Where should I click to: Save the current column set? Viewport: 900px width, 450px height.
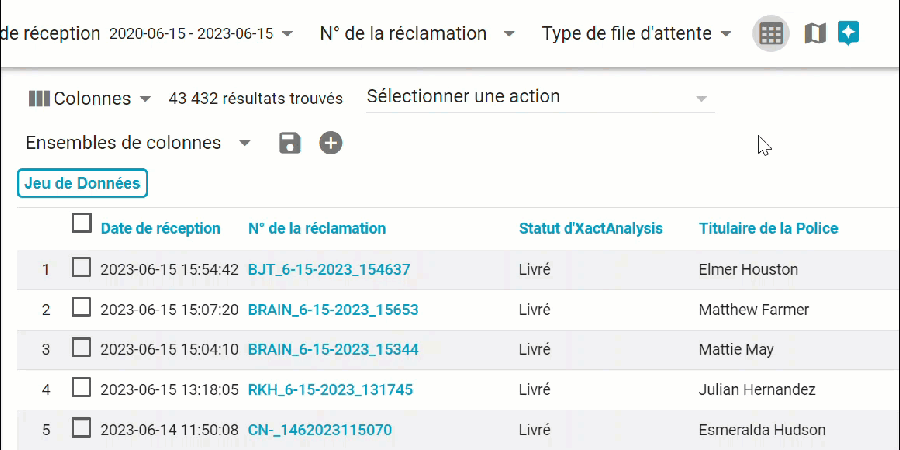click(x=290, y=143)
